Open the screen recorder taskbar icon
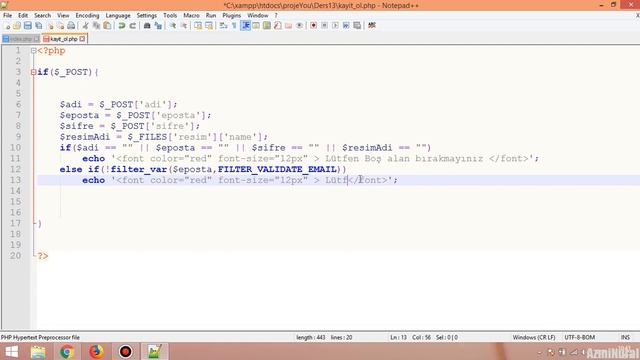 click(x=125, y=351)
